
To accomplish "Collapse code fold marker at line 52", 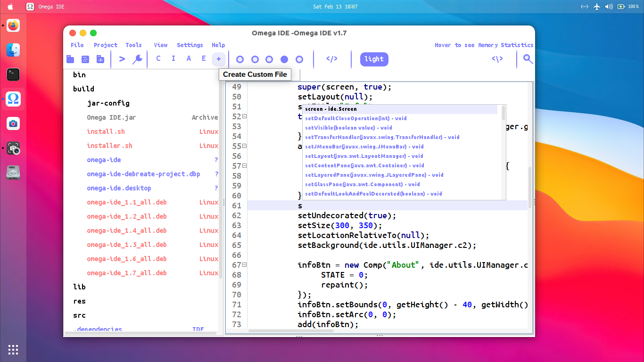I will coord(245,116).
